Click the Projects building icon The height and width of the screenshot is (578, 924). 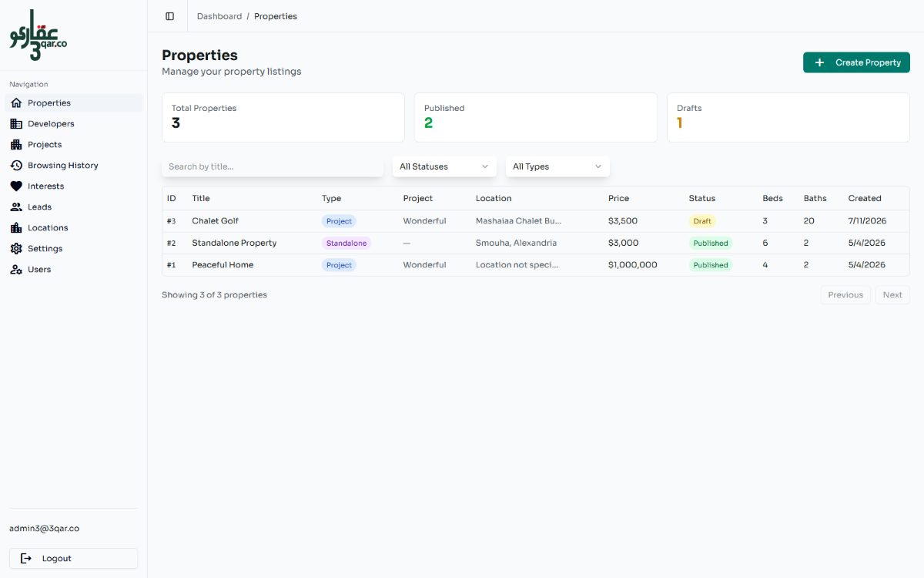pyautogui.click(x=16, y=144)
